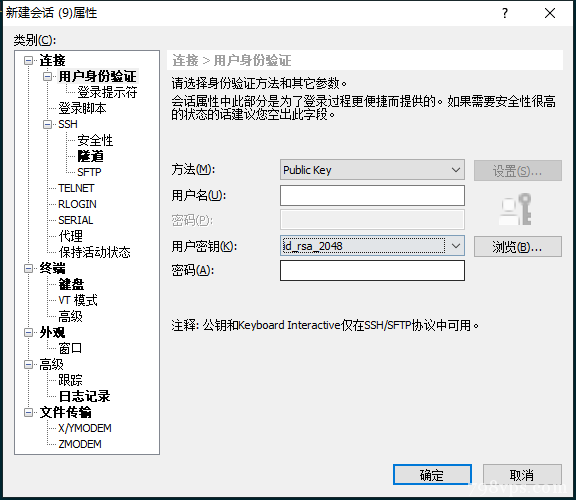Viewport: 576px width, 500px height.
Task: Select 登录提示符 in the tree
Action: [107, 92]
